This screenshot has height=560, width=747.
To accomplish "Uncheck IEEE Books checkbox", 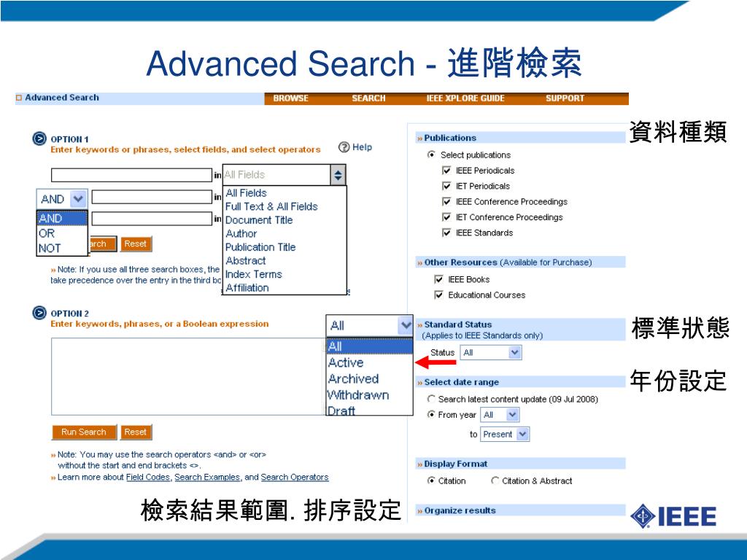I will (x=438, y=279).
